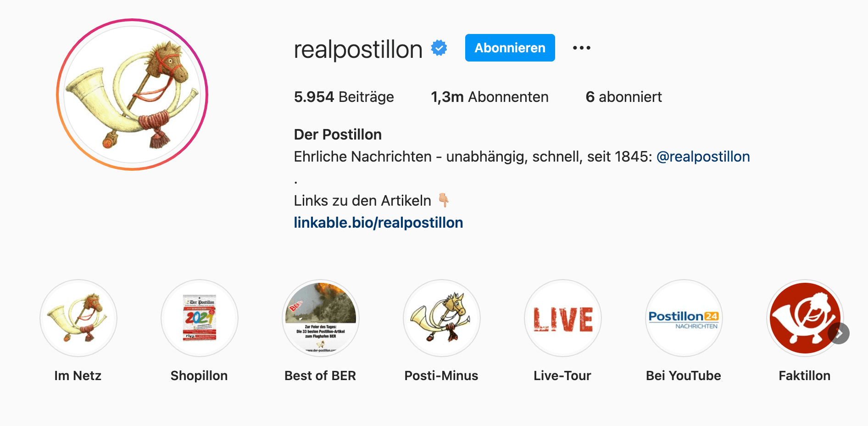868x426 pixels.
Task: Click the blue verified badge next to realpostillon
Action: pos(439,47)
